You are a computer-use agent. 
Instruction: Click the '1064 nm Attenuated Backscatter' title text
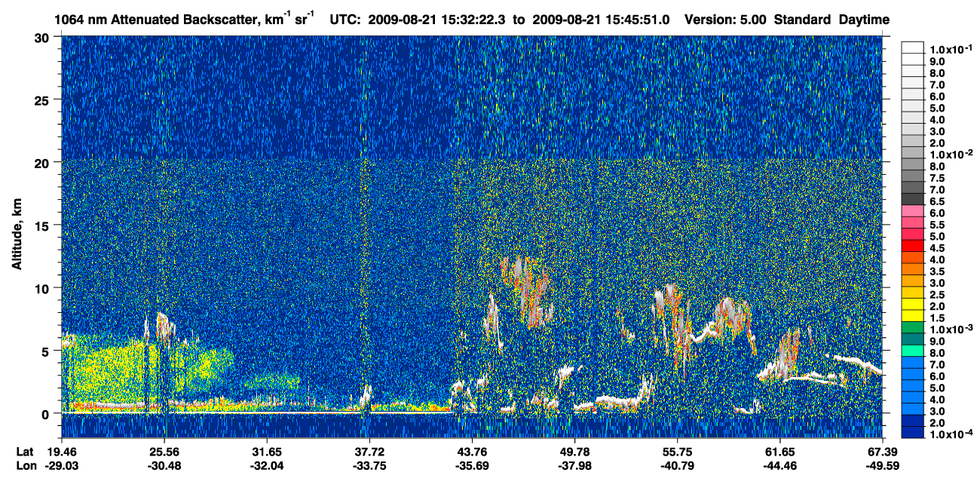[x=158, y=20]
